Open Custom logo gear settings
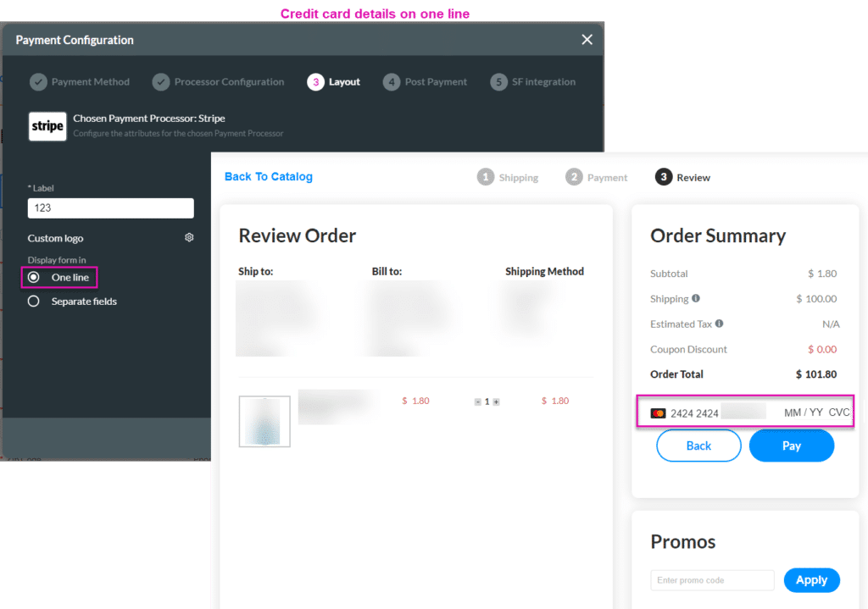This screenshot has width=868, height=609. coord(189,238)
